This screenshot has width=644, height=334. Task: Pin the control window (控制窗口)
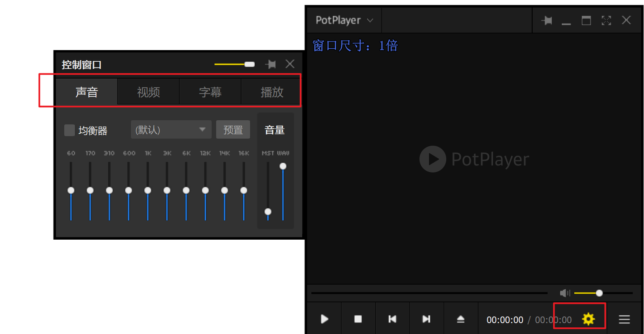tap(270, 64)
